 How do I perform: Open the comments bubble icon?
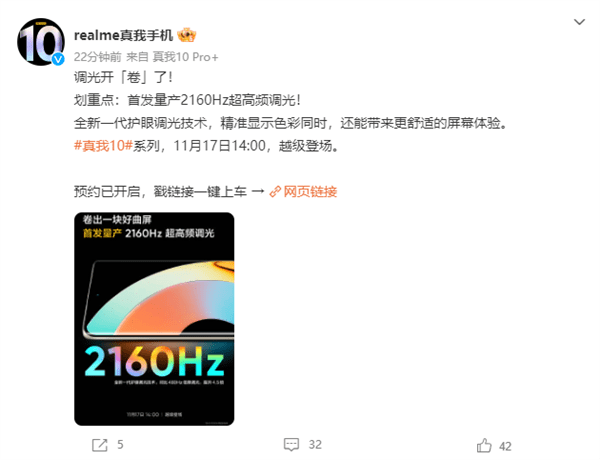pyautogui.click(x=291, y=445)
